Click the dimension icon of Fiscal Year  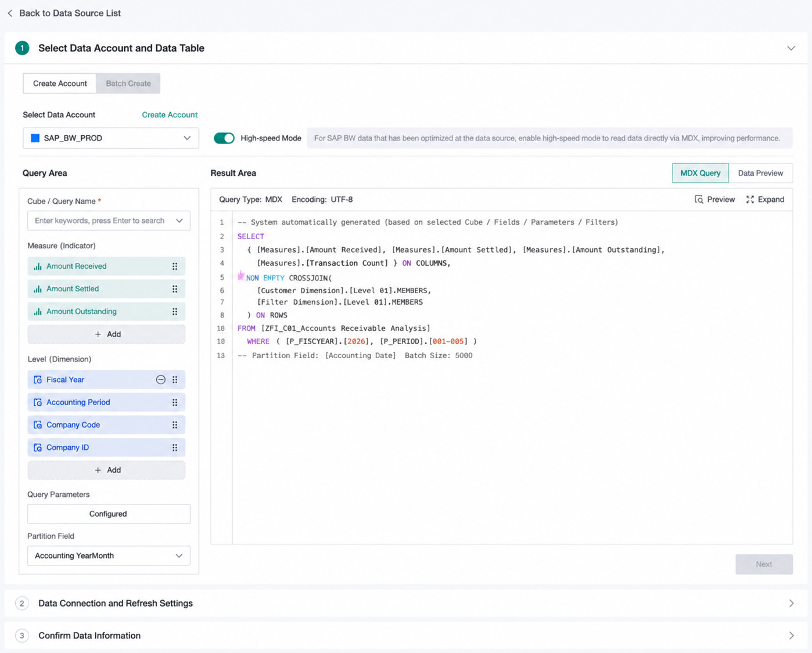point(38,380)
